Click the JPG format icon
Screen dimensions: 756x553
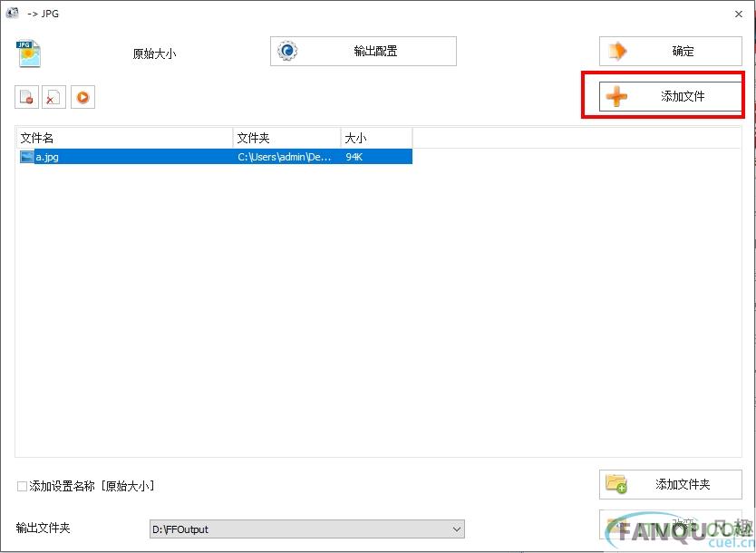pos(29,53)
